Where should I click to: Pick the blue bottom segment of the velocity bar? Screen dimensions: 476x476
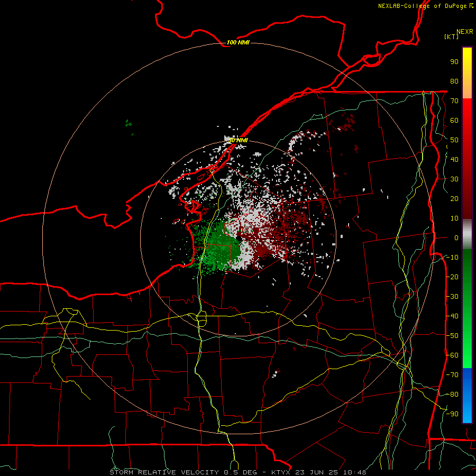[x=467, y=395]
